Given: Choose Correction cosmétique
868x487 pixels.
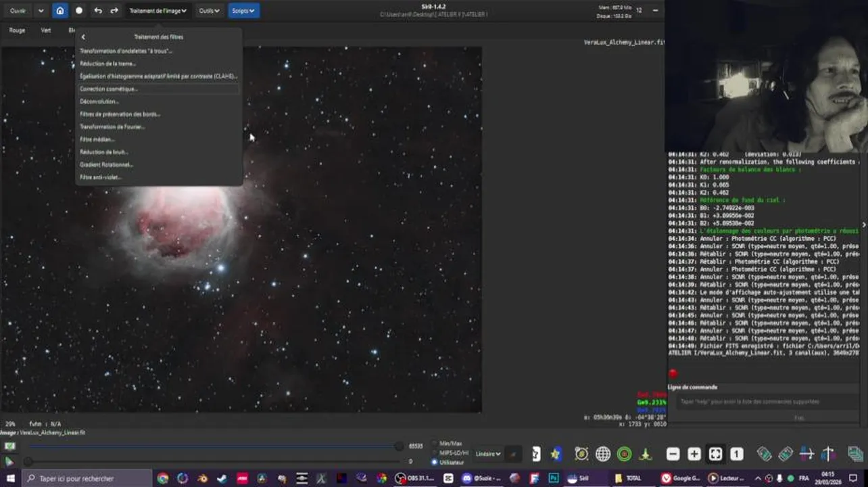Looking at the screenshot, I should pos(109,89).
